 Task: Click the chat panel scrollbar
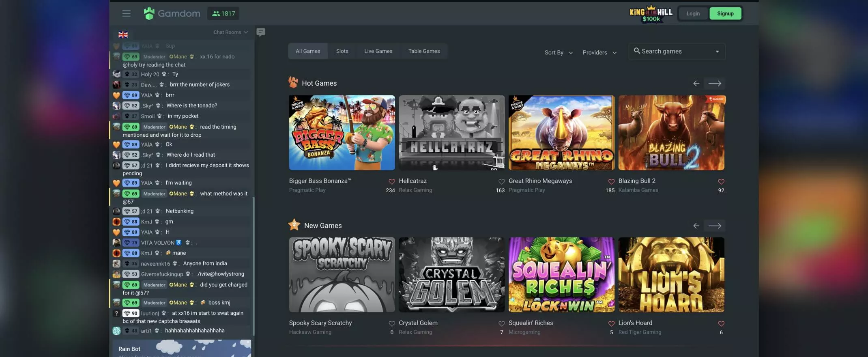pos(254,266)
